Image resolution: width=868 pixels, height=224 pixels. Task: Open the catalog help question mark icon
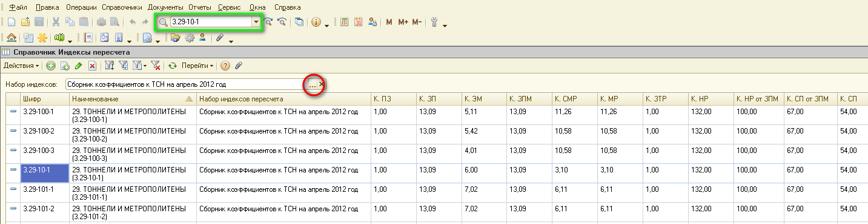(x=225, y=66)
